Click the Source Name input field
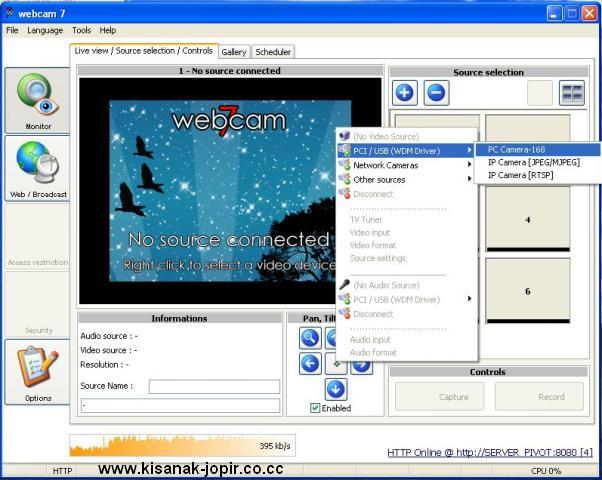602x480 pixels. (x=214, y=386)
